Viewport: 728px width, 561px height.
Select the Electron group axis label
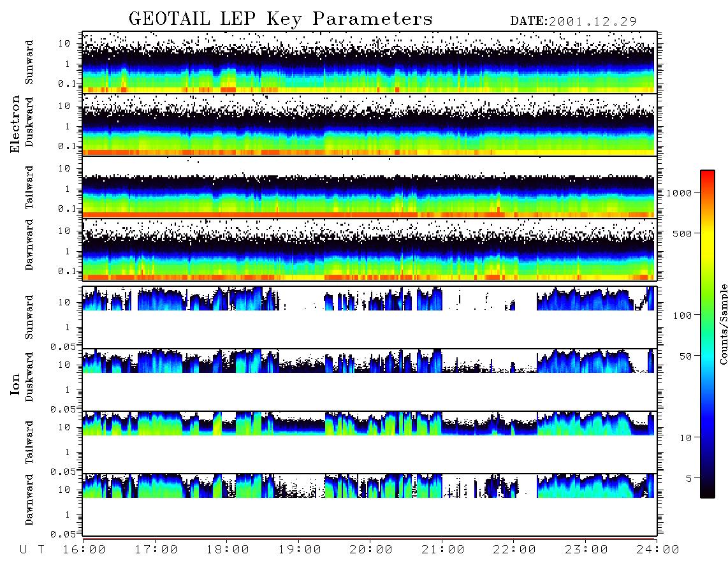pyautogui.click(x=15, y=124)
